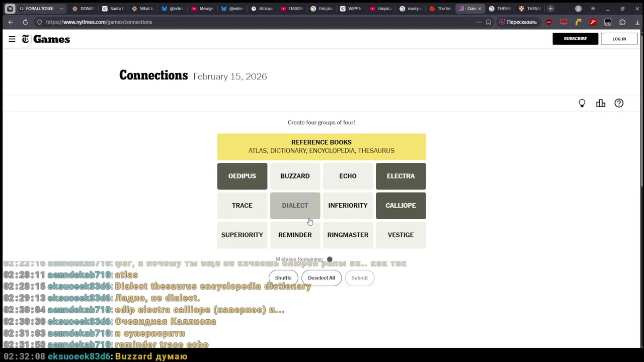This screenshot has height=362, width=644.
Task: Bookmark this page with bookmark icon
Action: [x=488, y=22]
